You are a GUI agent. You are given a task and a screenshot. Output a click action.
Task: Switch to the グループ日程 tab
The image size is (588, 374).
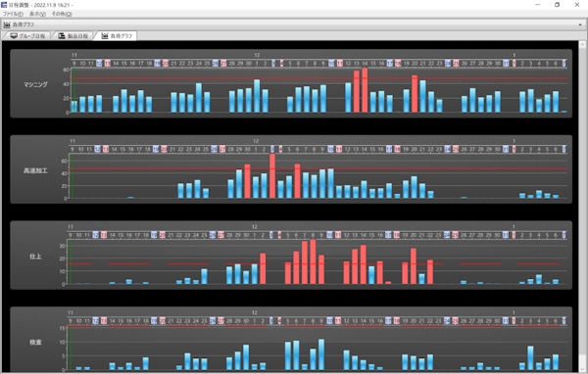(x=27, y=36)
